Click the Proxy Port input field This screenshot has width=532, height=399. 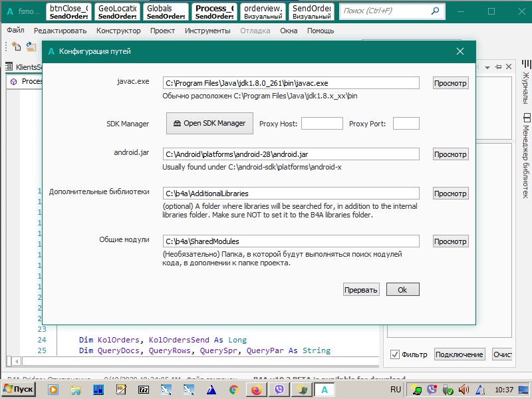406,124
